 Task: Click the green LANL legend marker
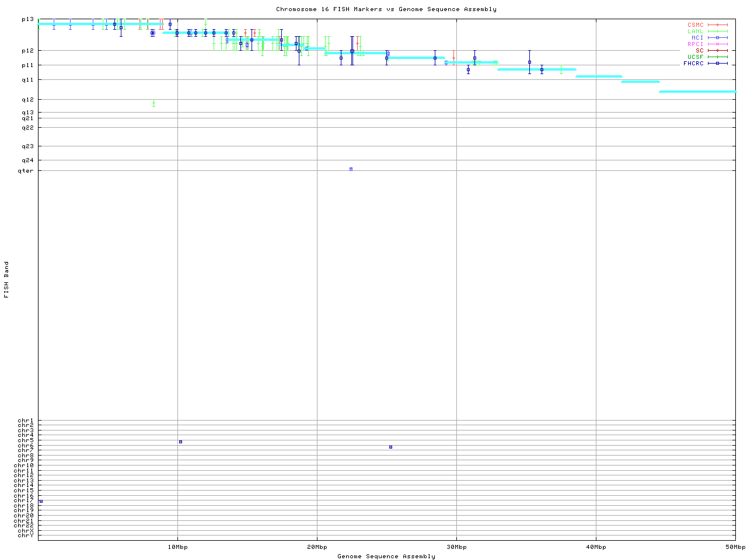pos(717,32)
